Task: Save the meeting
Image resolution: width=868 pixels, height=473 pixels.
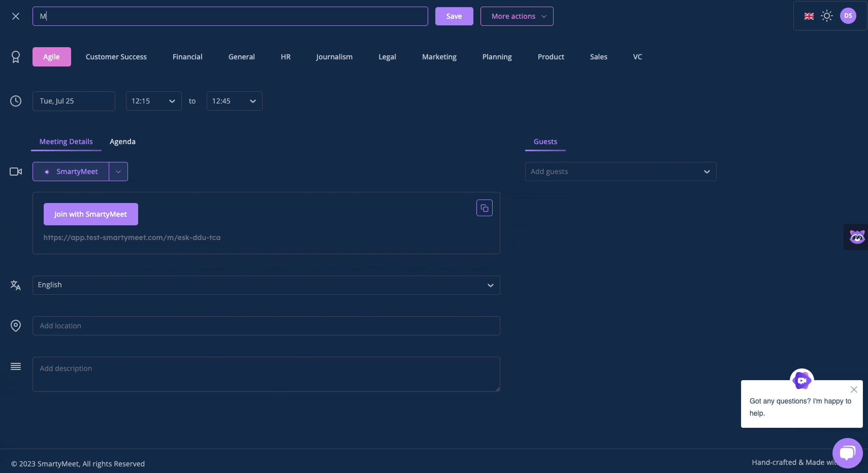Action: click(454, 16)
